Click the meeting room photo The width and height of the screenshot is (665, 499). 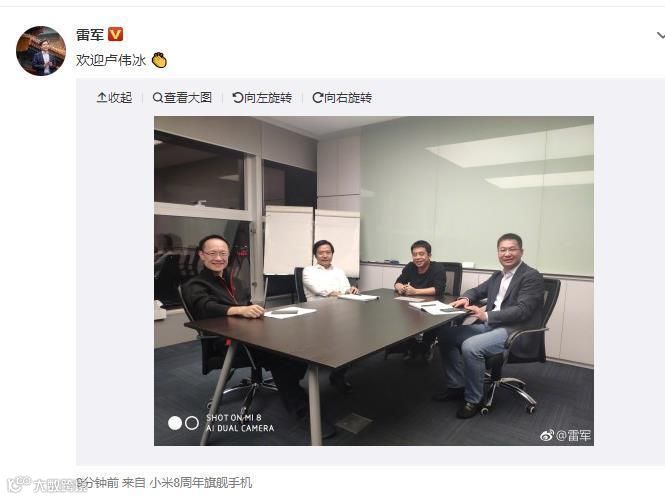click(374, 281)
